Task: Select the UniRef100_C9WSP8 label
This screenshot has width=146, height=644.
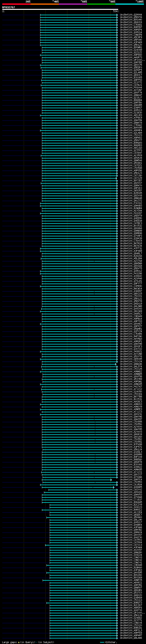Action: point(131,35)
